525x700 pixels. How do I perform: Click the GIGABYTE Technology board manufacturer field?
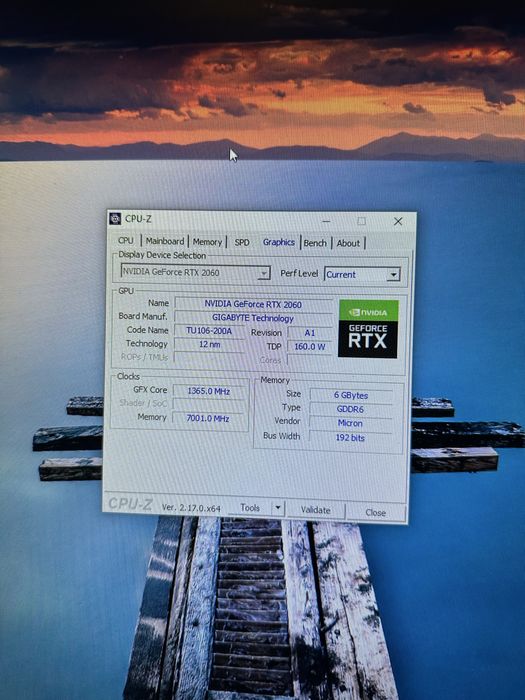click(253, 318)
